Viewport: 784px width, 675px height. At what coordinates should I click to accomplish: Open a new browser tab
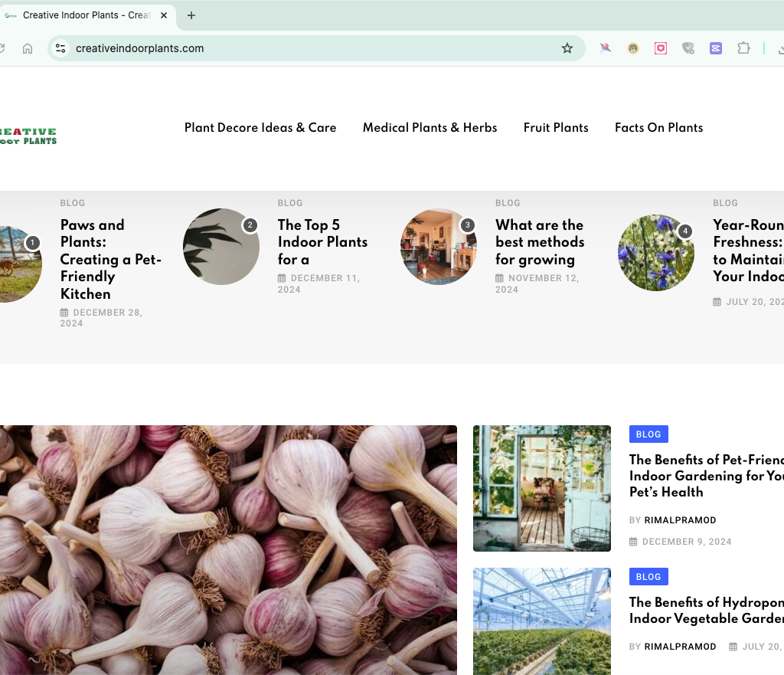pyautogui.click(x=191, y=15)
